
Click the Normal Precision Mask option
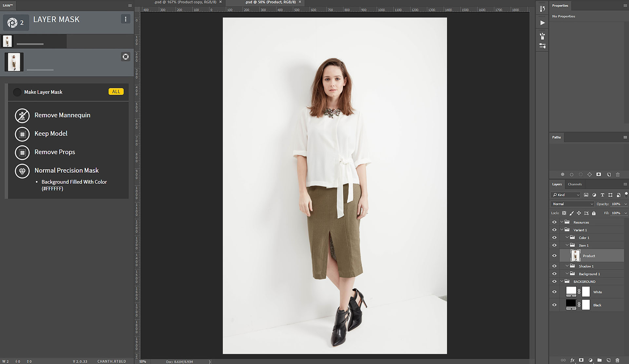[x=67, y=170]
